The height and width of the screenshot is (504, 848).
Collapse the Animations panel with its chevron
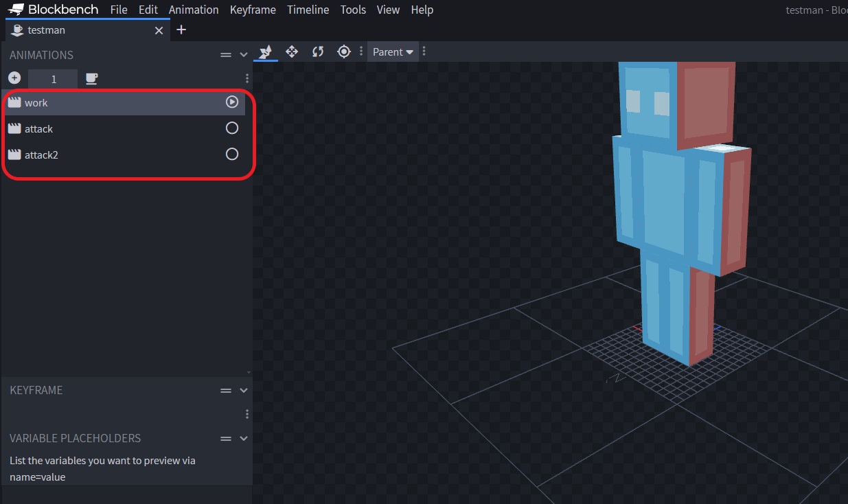(x=243, y=54)
